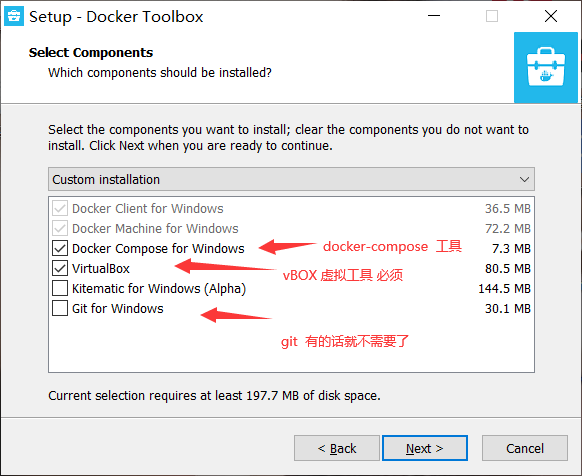Uncheck Docker Compose for Windows
Image resolution: width=582 pixels, height=476 pixels.
[x=60, y=248]
